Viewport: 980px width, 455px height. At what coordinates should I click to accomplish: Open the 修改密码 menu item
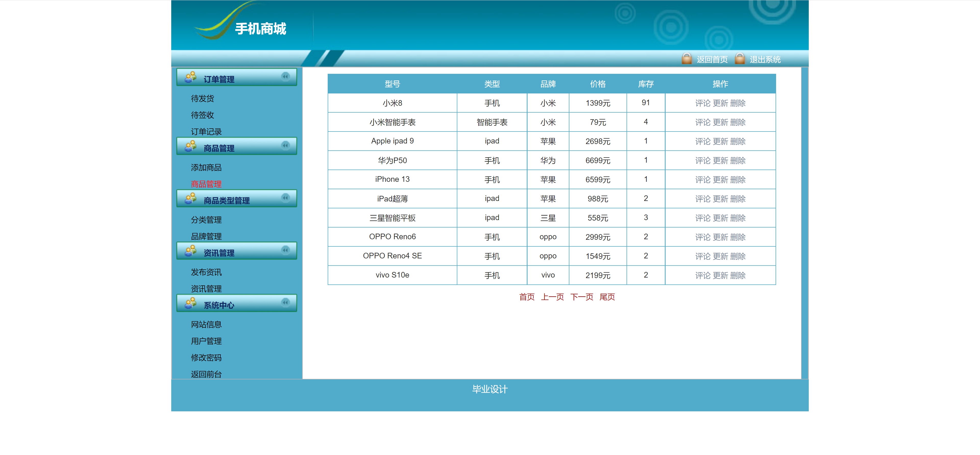(206, 357)
